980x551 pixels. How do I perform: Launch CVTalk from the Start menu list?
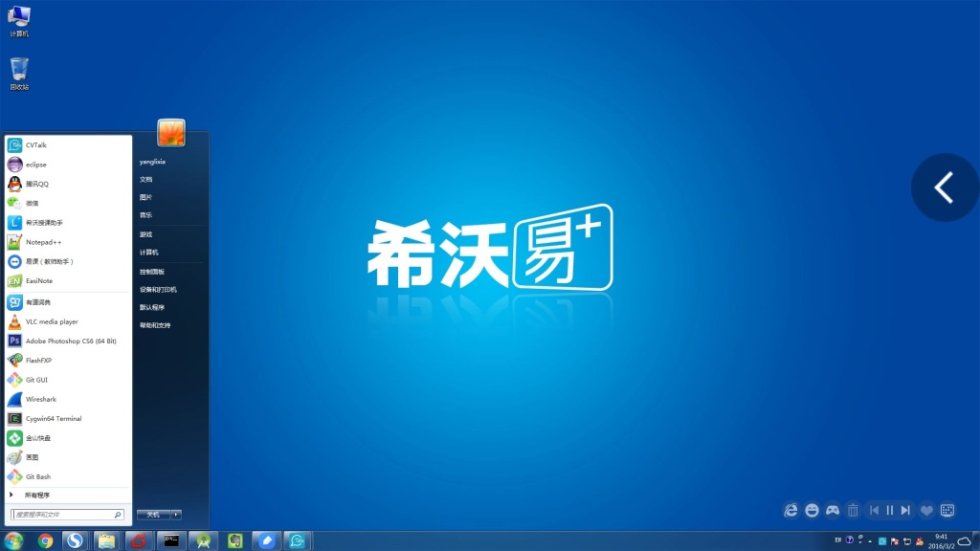(x=68, y=145)
